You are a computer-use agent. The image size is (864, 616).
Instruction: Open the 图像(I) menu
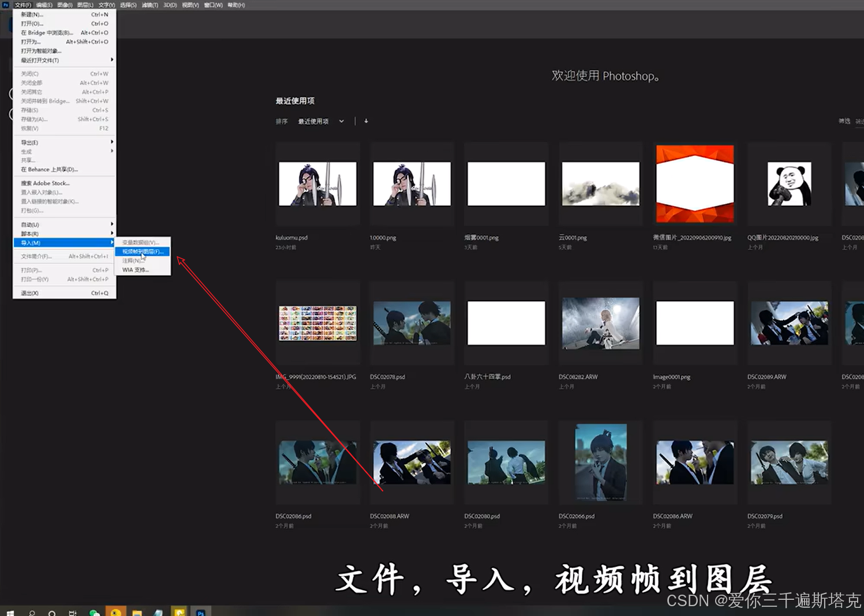point(65,5)
